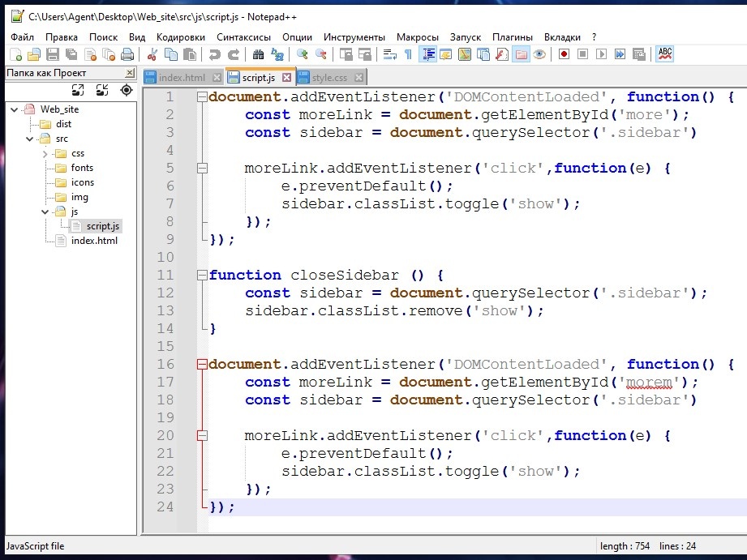Close the Папка как Проект panel
The height and width of the screenshot is (560, 747).
click(128, 73)
